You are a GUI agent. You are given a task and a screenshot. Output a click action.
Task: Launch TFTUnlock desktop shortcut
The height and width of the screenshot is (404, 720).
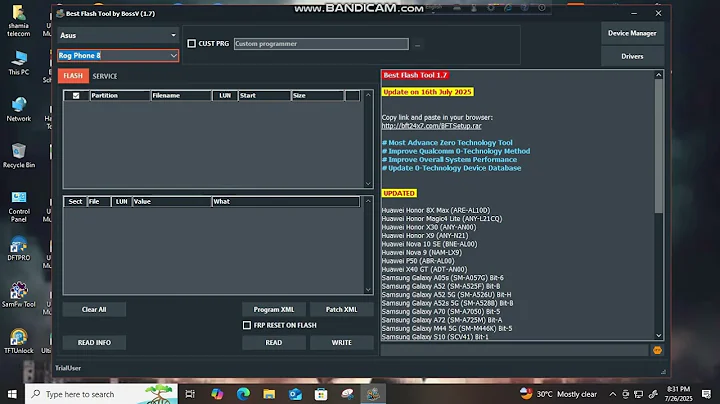[18, 341]
